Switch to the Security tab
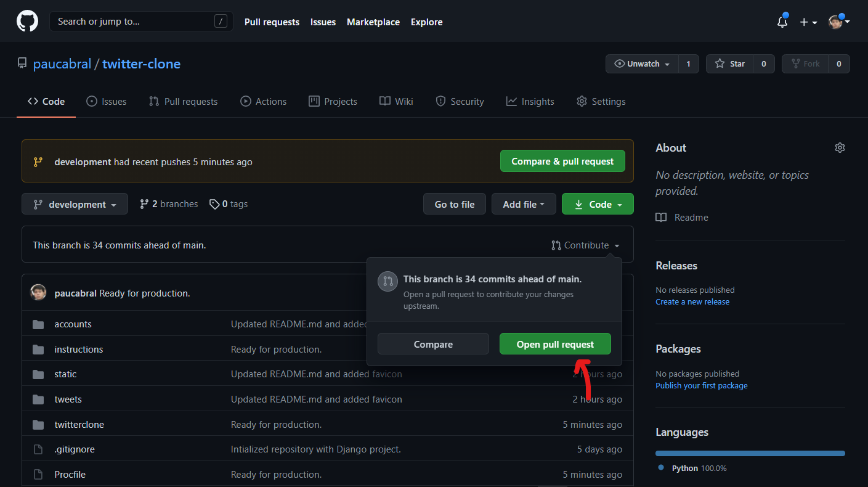 460,102
